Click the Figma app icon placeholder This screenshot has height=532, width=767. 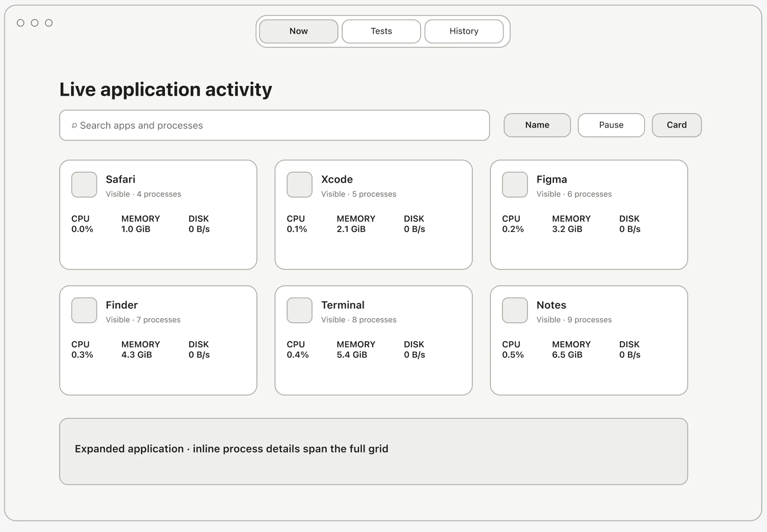[x=515, y=185]
